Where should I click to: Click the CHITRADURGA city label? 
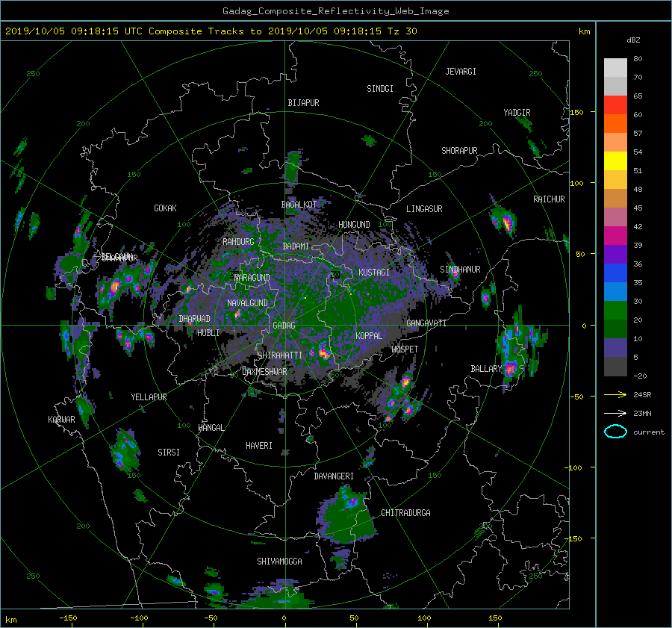(x=405, y=513)
